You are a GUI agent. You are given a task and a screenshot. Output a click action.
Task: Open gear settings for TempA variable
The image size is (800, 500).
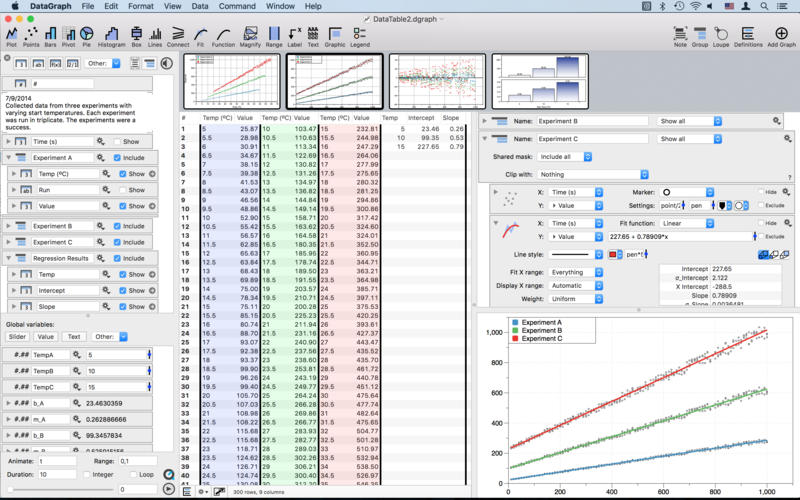pyautogui.click(x=77, y=355)
